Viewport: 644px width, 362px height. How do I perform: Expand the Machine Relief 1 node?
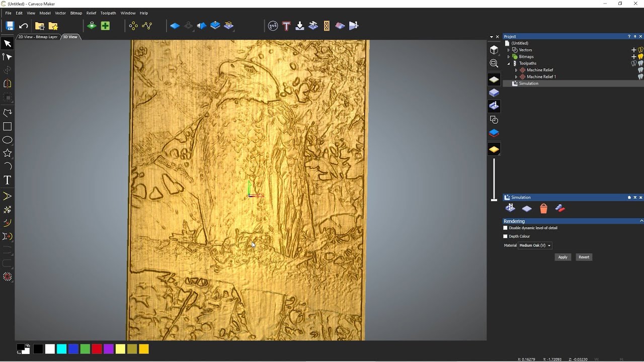click(516, 77)
